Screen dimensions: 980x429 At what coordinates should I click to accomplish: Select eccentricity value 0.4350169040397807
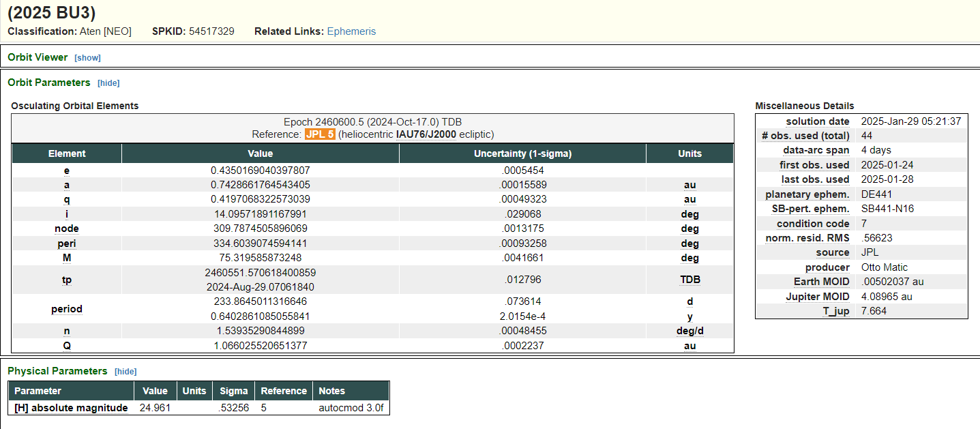pyautogui.click(x=261, y=171)
